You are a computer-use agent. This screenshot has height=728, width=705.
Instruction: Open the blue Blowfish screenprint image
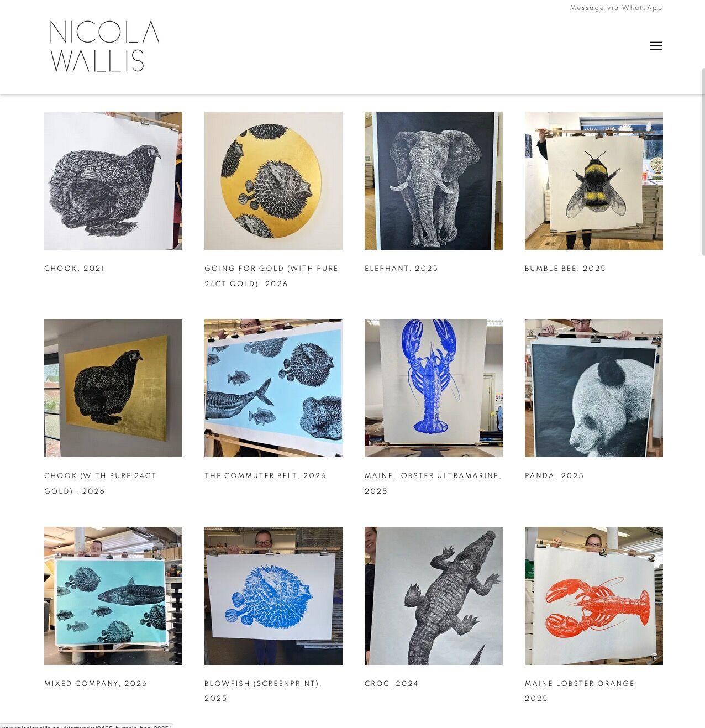[x=273, y=596]
